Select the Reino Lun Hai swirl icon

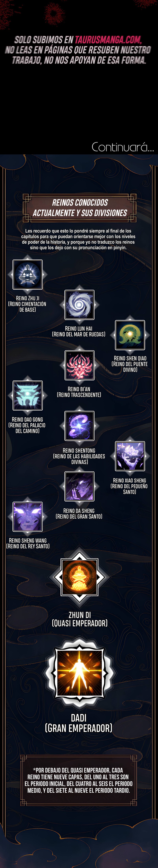pos(79,305)
